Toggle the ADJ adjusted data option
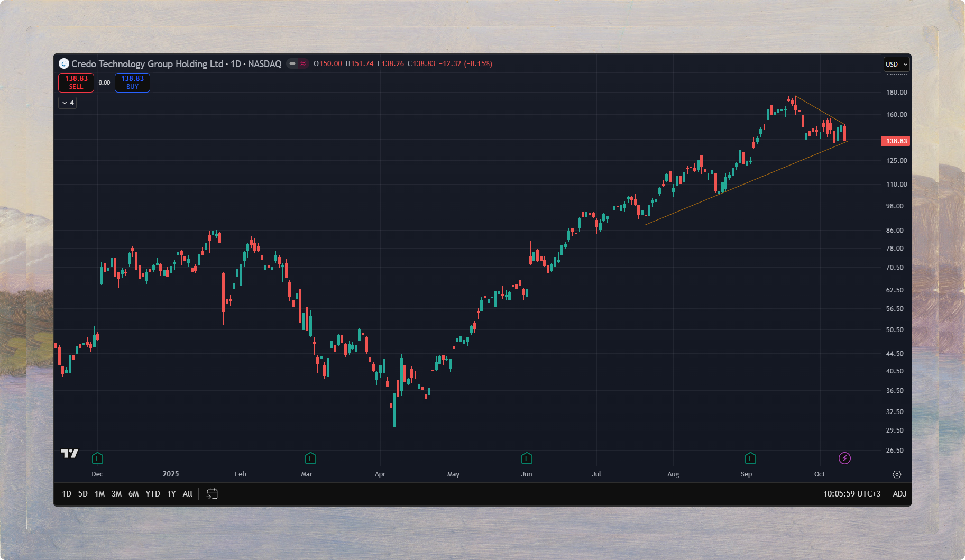The width and height of the screenshot is (965, 560). point(899,494)
